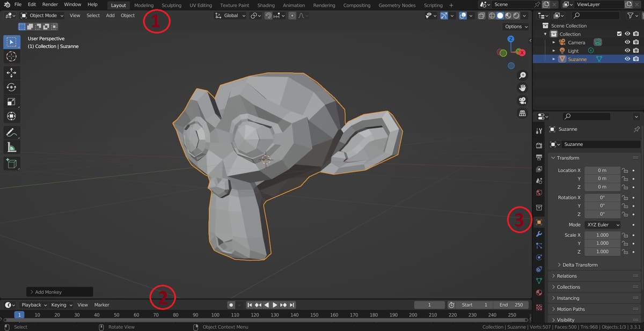
Task: Select the Measure tool
Action: [11, 148]
